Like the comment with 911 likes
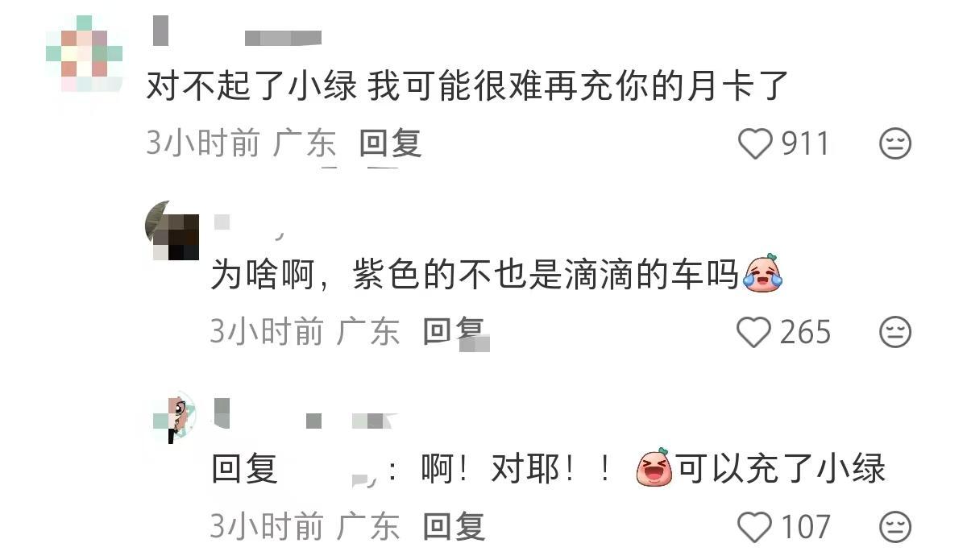967x560 pixels. pos(755,144)
